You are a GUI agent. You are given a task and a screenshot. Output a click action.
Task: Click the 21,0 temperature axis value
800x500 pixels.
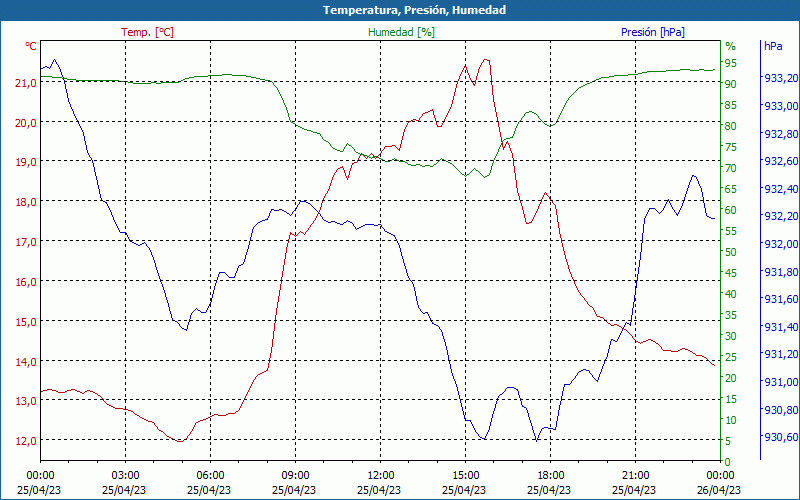[26, 83]
